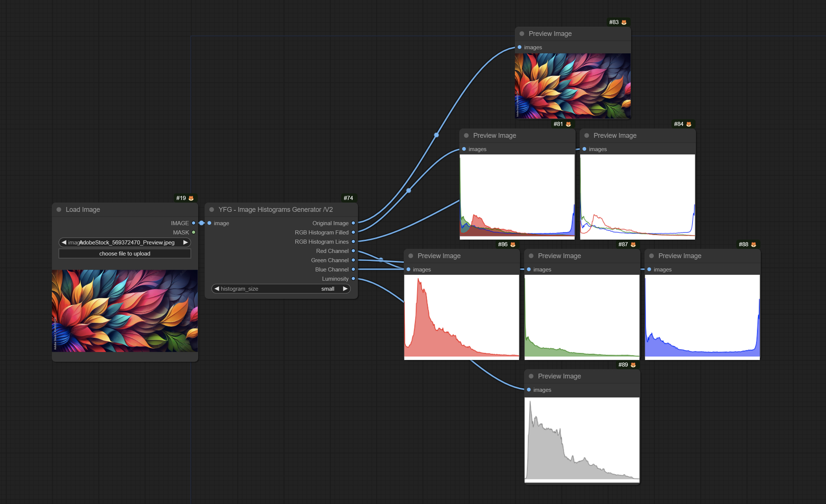Select the RGB Histogram Filled output connection
The image size is (826, 504).
[354, 231]
